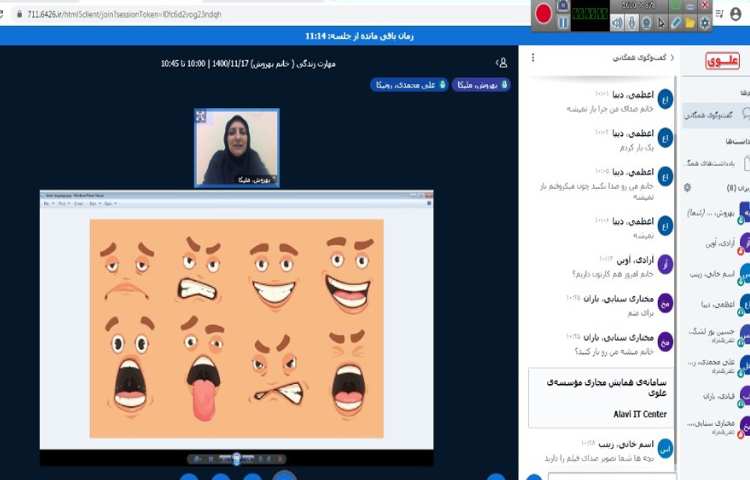Open the yellow recordings folder icon
The image size is (750, 480).
pyautogui.click(x=690, y=22)
